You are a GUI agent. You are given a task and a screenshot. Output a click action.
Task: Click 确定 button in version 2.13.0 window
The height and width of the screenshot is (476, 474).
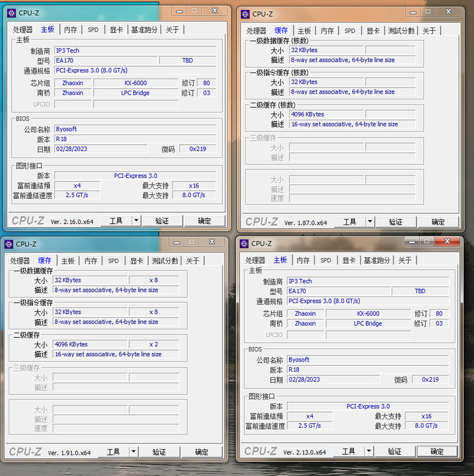click(437, 452)
